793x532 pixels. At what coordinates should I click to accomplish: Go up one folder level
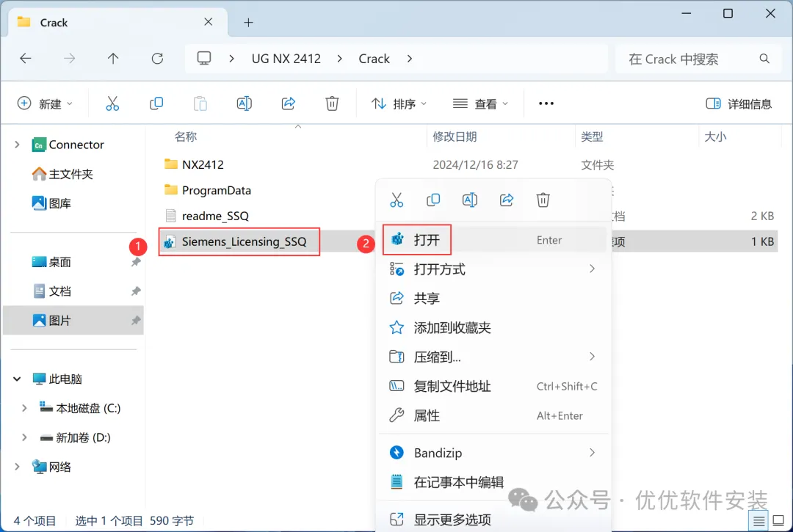click(x=113, y=59)
